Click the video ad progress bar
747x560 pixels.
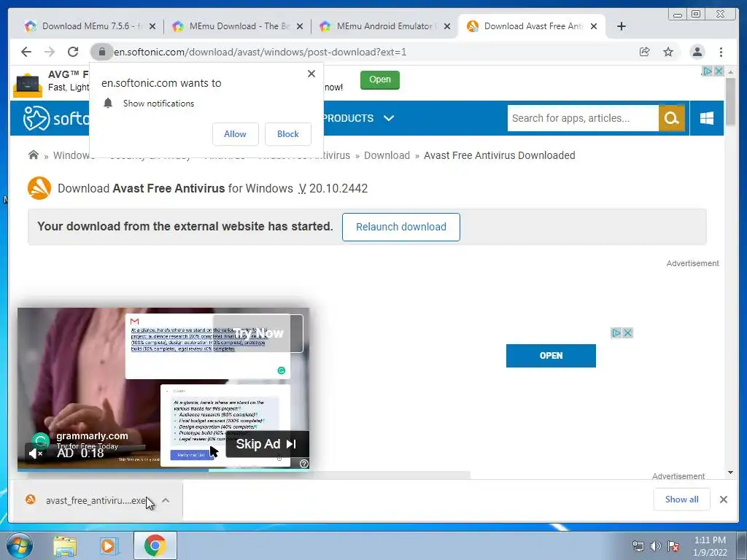coord(163,470)
